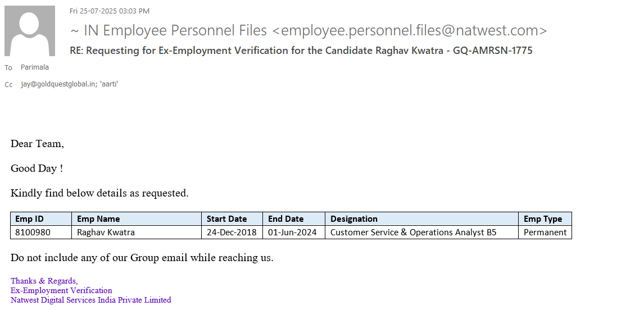The image size is (644, 324).
Task: Click the Emp ID column header
Action: click(x=29, y=219)
